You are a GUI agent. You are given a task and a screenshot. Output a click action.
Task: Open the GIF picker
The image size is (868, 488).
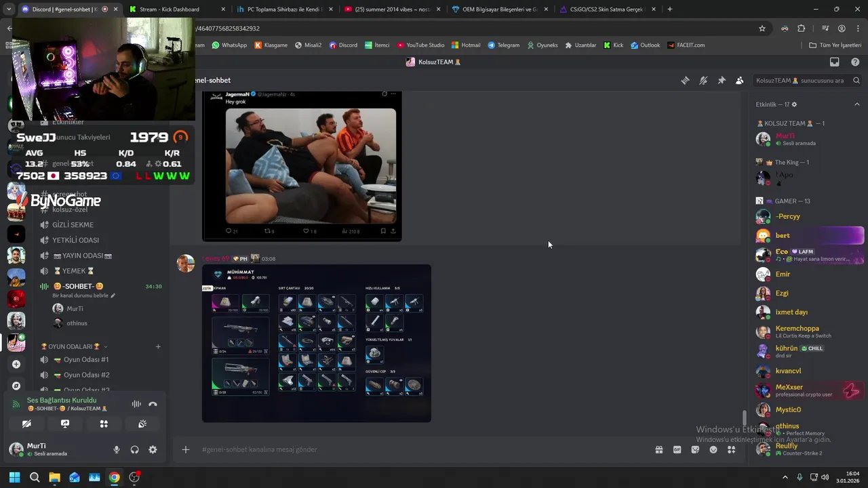tap(677, 449)
